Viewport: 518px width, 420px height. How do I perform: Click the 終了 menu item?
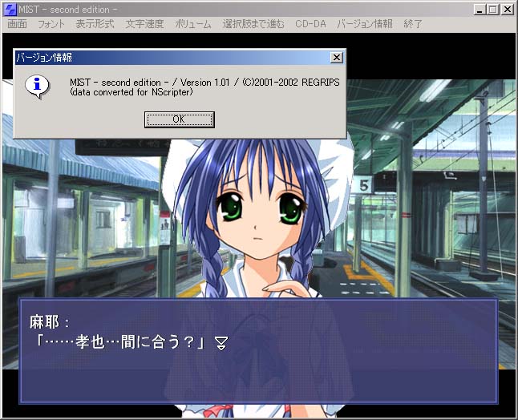point(413,24)
